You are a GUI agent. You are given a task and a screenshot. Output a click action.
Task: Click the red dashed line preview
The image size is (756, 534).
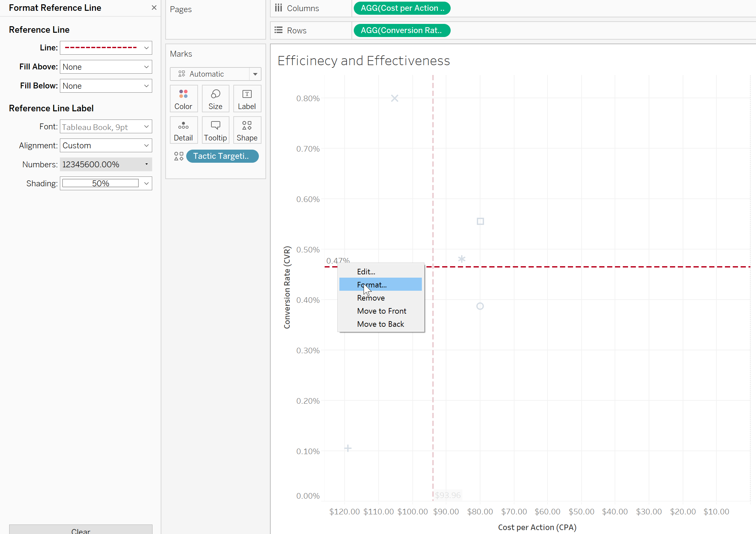coord(101,48)
